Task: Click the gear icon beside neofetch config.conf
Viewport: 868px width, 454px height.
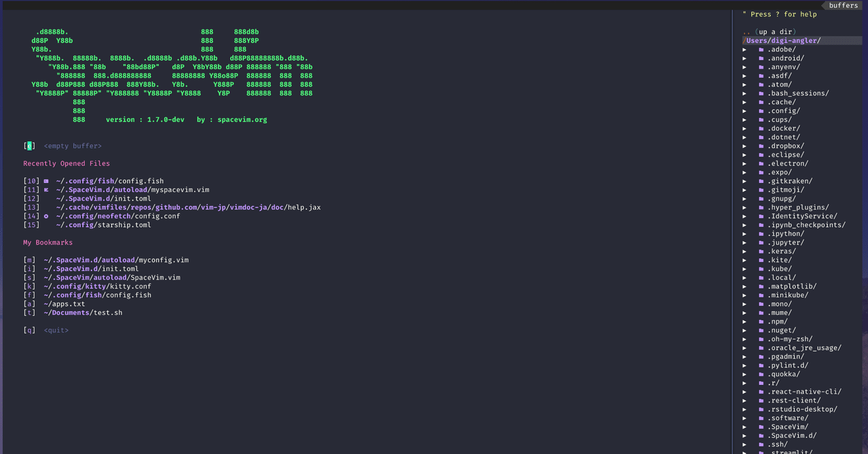Action: point(45,215)
